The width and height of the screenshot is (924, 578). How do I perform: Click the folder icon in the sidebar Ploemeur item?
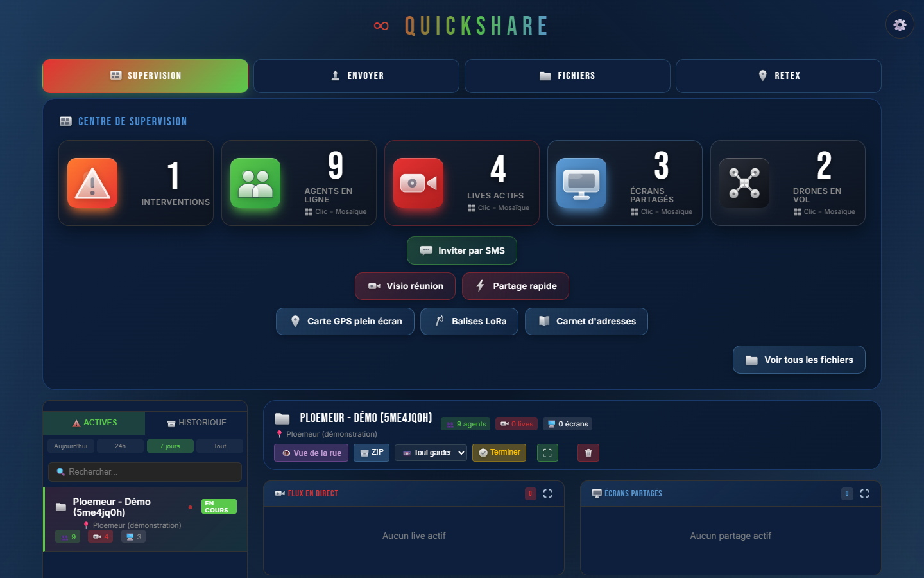(61, 507)
